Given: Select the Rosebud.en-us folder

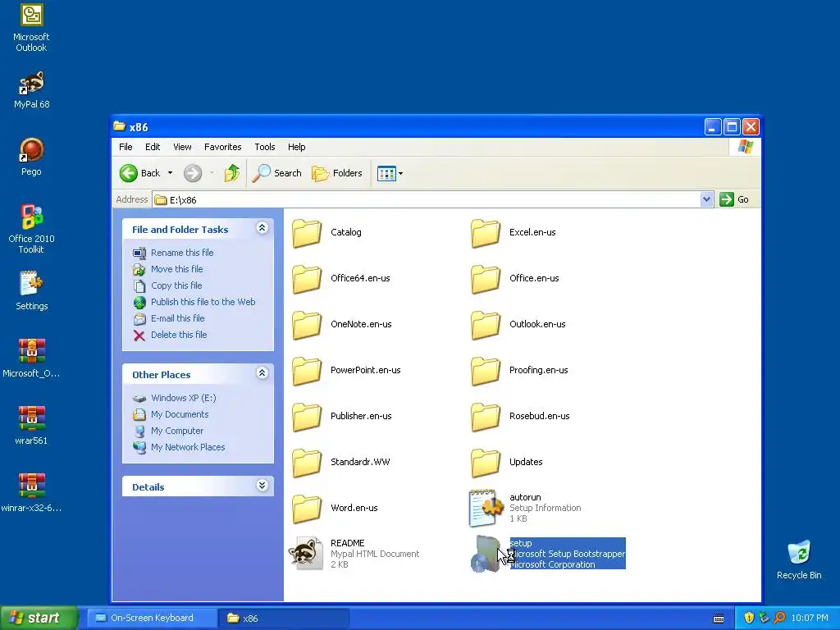Looking at the screenshot, I should (520, 417).
